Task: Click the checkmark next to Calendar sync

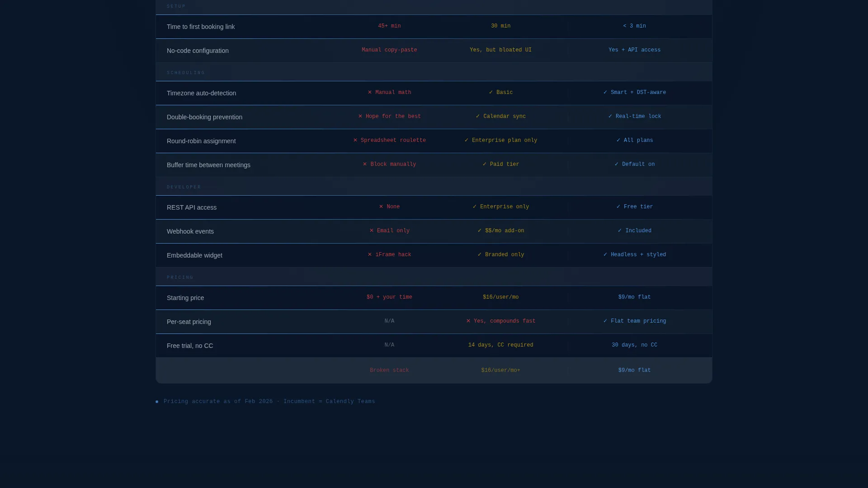Action: (478, 117)
